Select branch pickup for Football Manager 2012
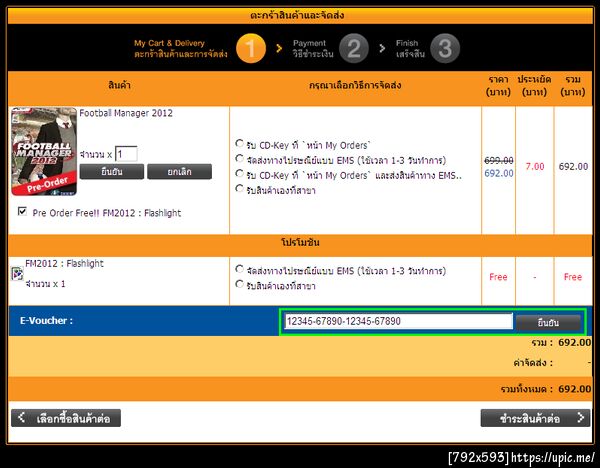The image size is (600, 468). coord(240,188)
